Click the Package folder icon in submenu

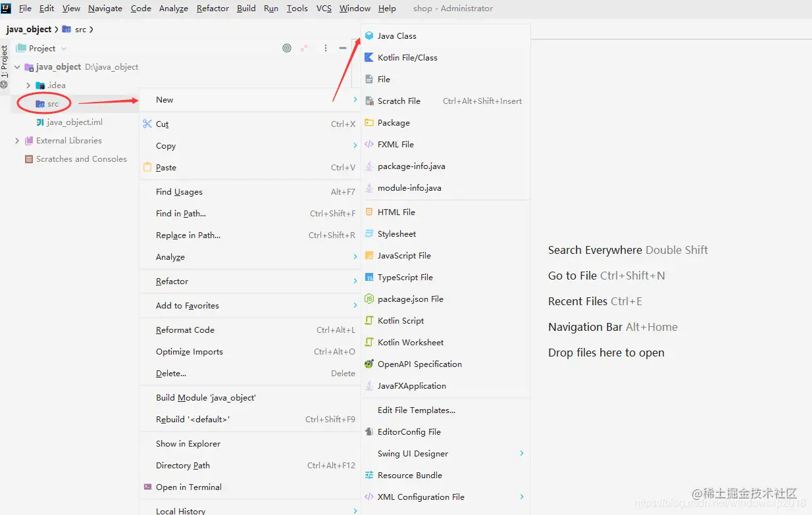pos(369,123)
